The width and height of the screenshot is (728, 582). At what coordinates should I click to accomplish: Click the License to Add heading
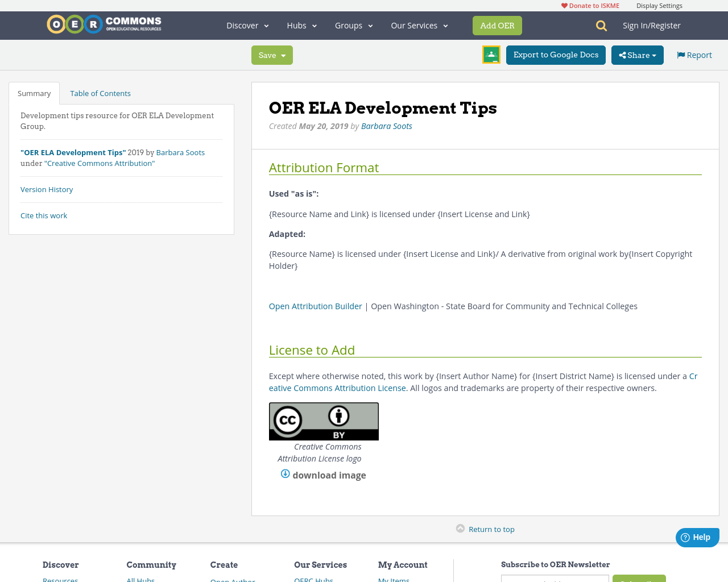click(312, 350)
